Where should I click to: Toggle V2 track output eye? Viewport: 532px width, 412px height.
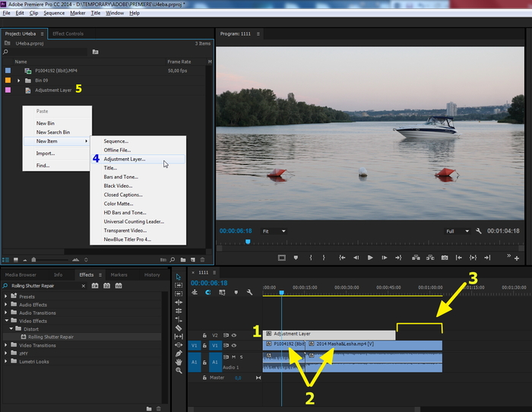(x=234, y=334)
